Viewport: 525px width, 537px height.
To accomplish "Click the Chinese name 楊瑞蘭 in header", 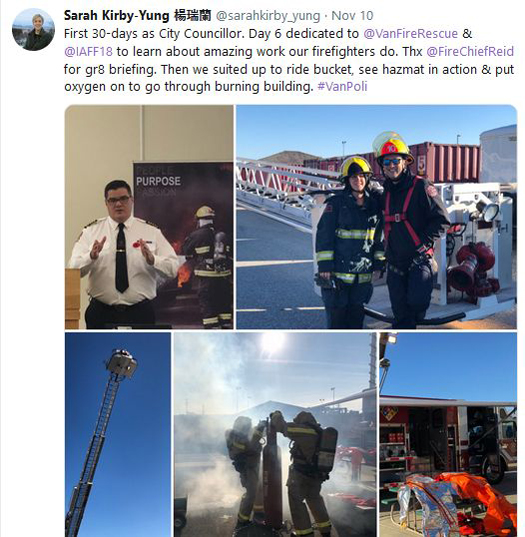I will tap(192, 15).
